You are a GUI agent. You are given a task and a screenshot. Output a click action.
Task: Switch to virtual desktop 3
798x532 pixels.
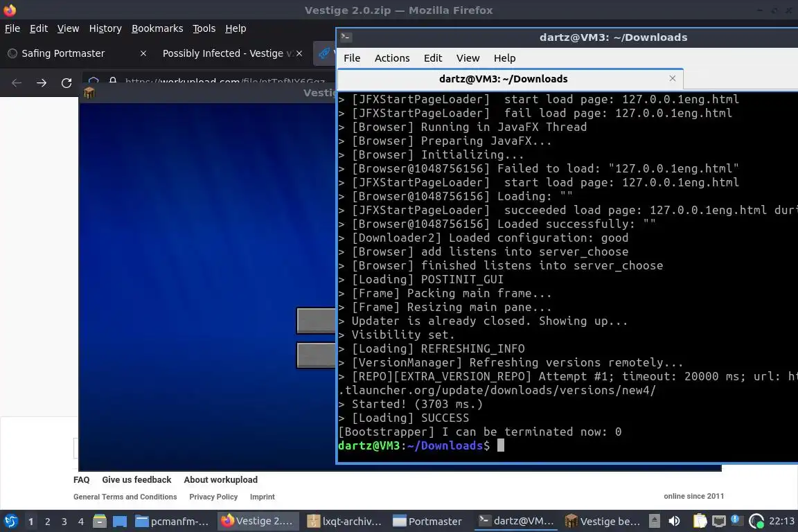(64, 522)
